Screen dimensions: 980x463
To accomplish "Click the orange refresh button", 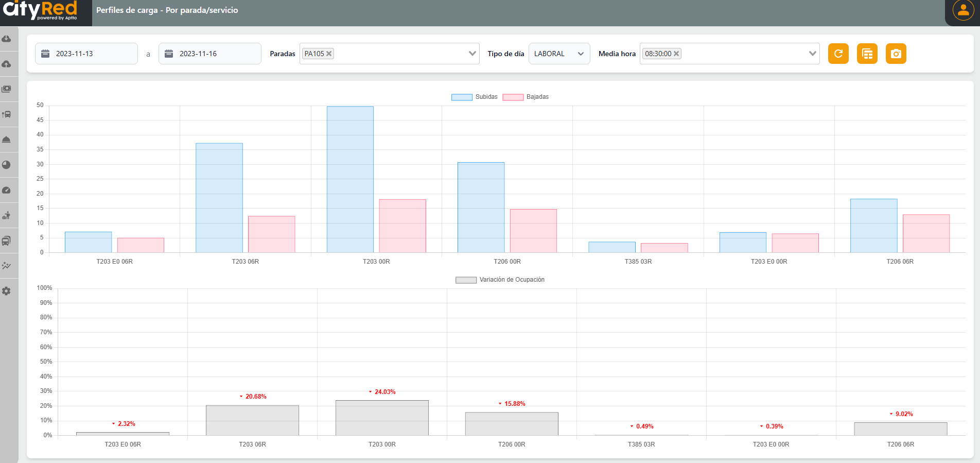I will (838, 54).
